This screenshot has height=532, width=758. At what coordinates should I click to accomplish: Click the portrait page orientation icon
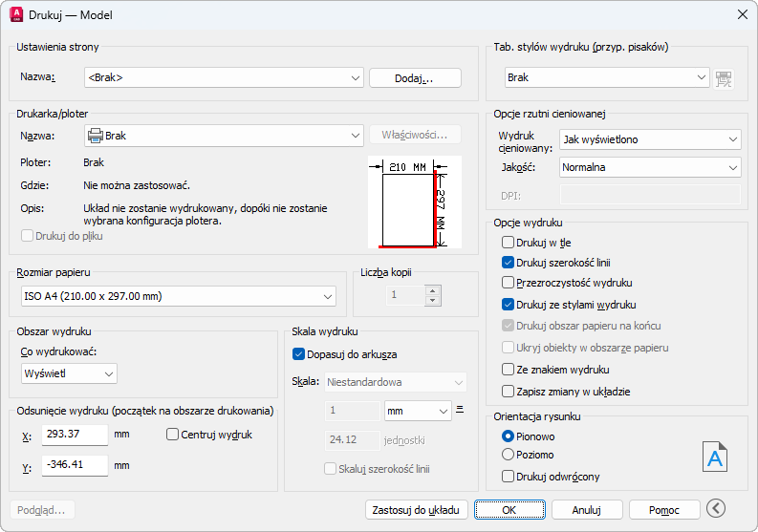coord(715,457)
